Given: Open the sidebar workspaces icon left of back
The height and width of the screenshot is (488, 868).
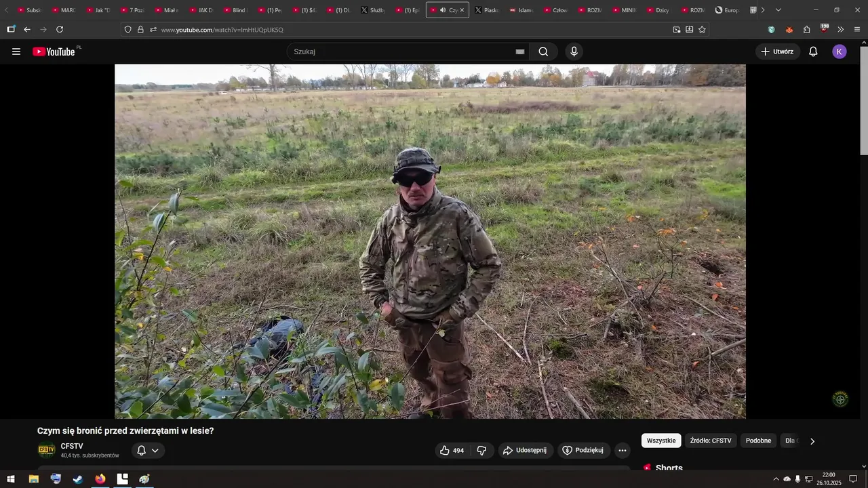Looking at the screenshot, I should pyautogui.click(x=11, y=30).
